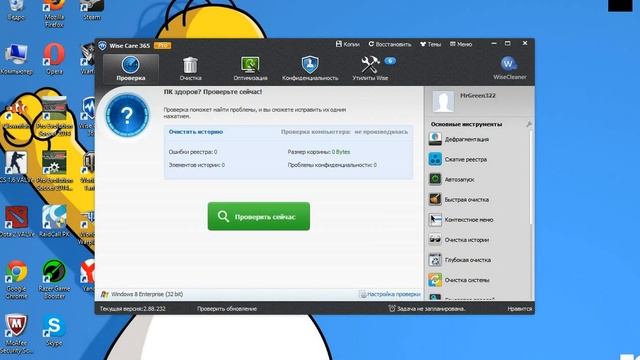The height and width of the screenshot is (360, 640).
Task: Click the green Проверить сейчас button
Action: [x=259, y=216]
